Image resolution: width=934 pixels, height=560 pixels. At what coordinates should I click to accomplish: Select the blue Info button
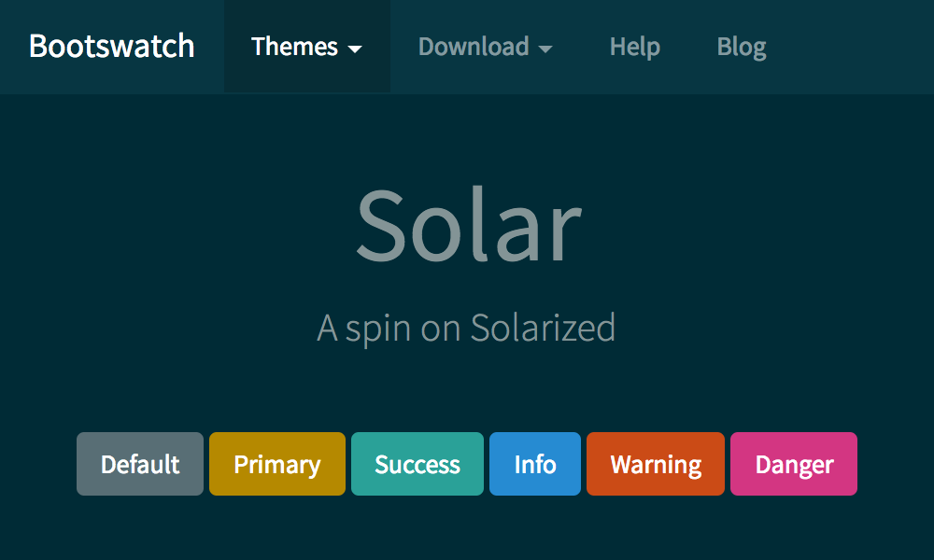click(534, 464)
